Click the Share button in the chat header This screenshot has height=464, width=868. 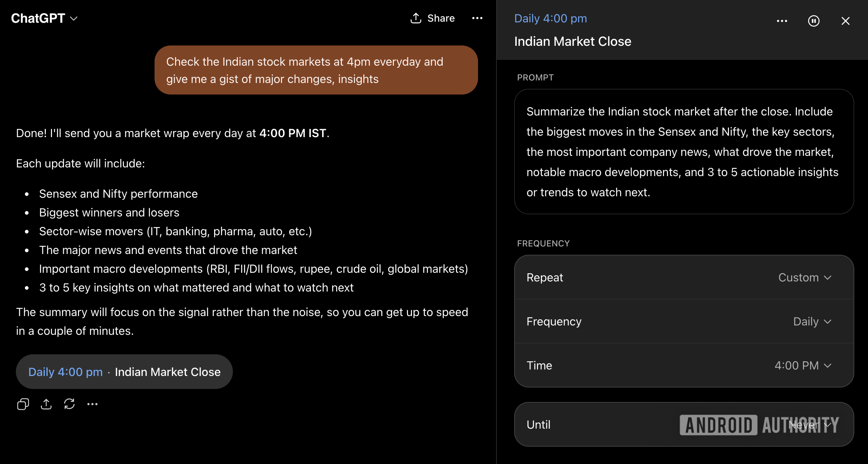(432, 18)
